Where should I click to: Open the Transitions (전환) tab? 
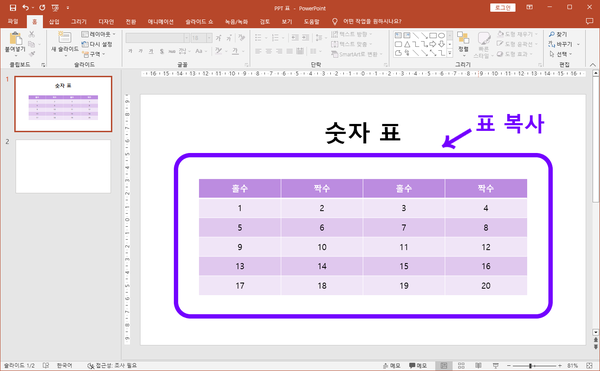131,21
